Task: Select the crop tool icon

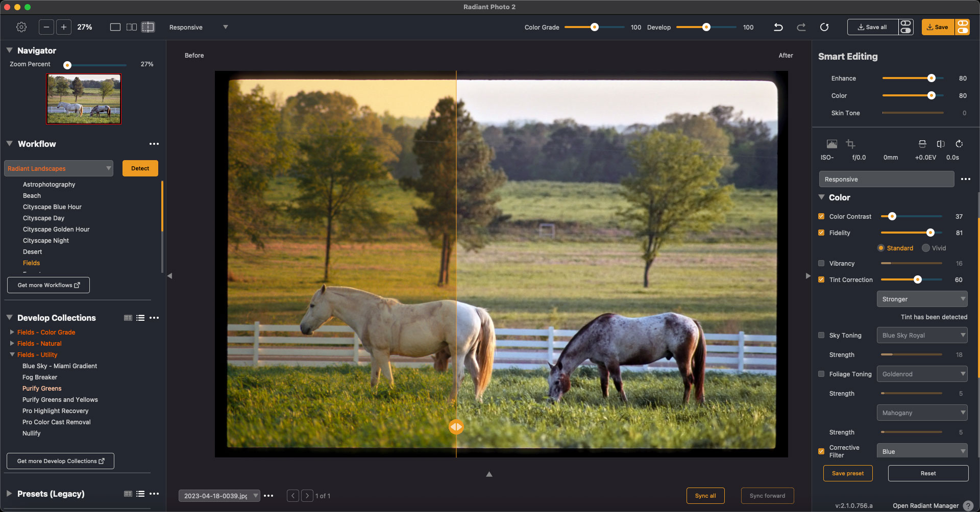Action: 850,144
